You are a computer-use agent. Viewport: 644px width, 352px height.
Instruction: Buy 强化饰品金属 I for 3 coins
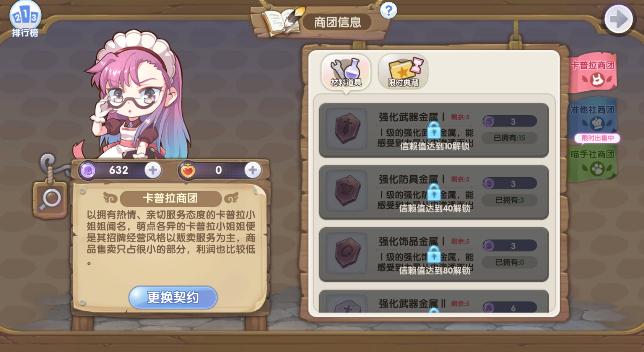(510, 246)
